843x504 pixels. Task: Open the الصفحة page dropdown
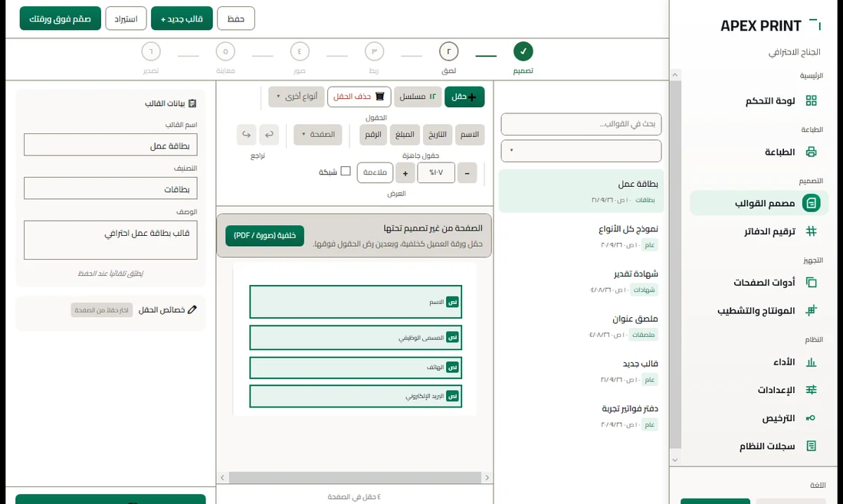point(318,134)
